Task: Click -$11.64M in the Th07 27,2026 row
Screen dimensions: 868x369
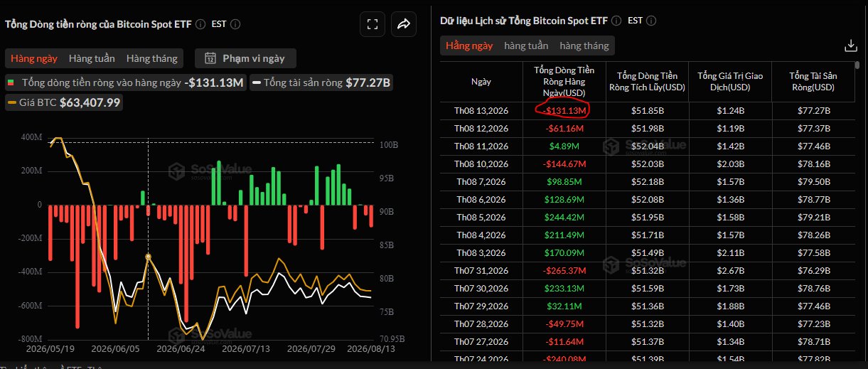Action: click(564, 342)
